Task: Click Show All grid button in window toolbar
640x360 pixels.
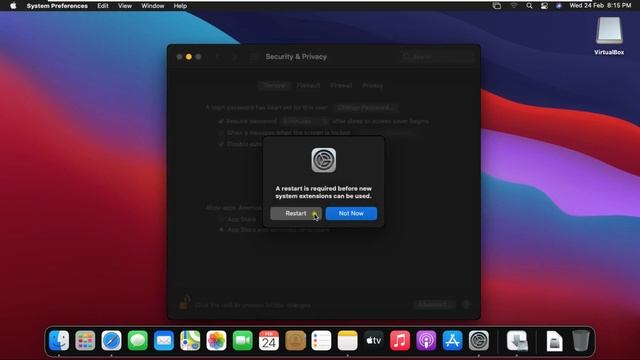Action: 253,57
